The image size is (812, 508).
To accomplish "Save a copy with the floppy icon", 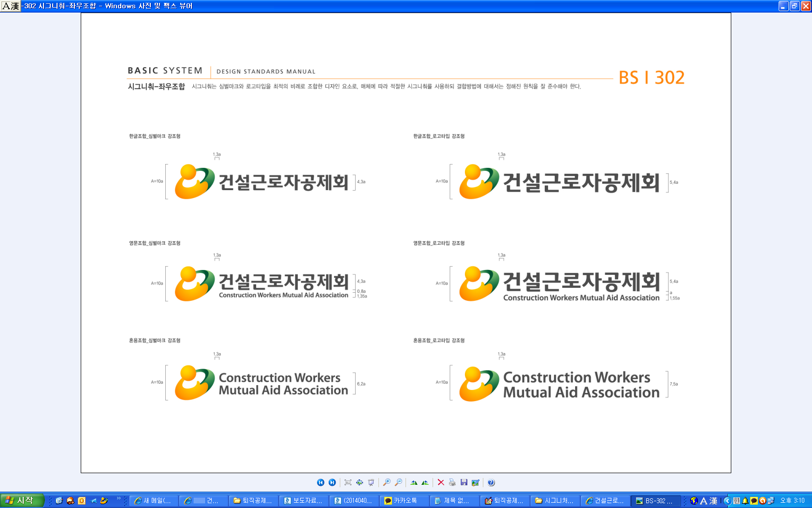I will [464, 482].
